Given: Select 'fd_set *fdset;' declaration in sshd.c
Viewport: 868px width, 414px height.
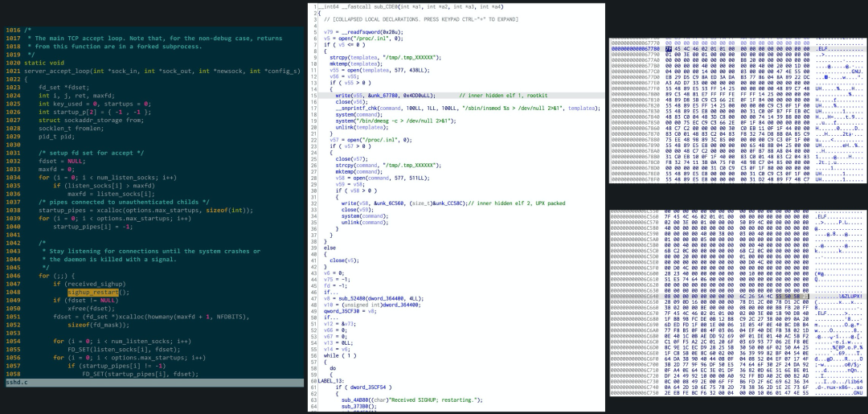Looking at the screenshot, I should [x=63, y=88].
